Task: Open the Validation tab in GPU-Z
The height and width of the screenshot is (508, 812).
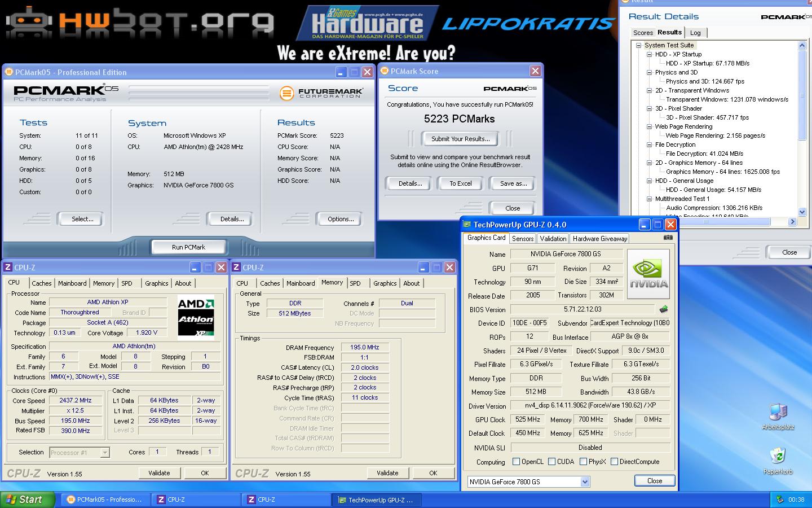Action: 553,239
